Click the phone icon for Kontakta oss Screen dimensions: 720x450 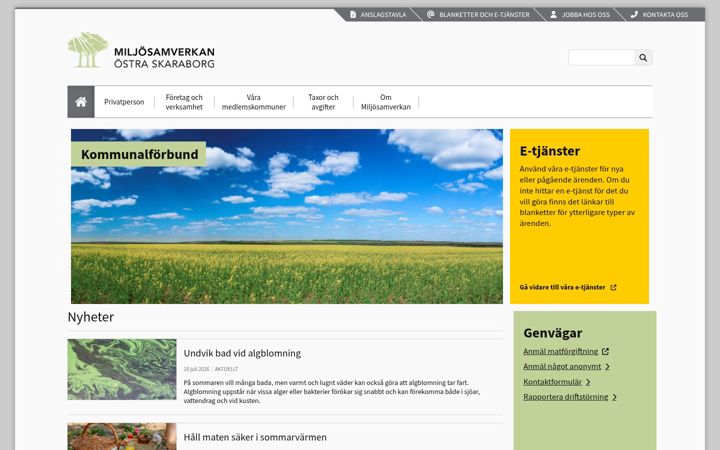pos(634,15)
